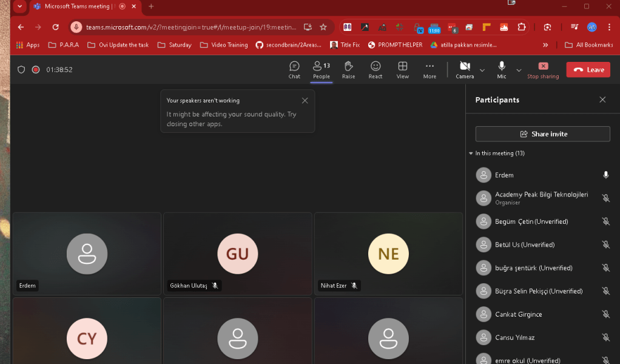Click Begüm Çetin's muted mic icon
This screenshot has height=364, width=620.
coord(605,221)
